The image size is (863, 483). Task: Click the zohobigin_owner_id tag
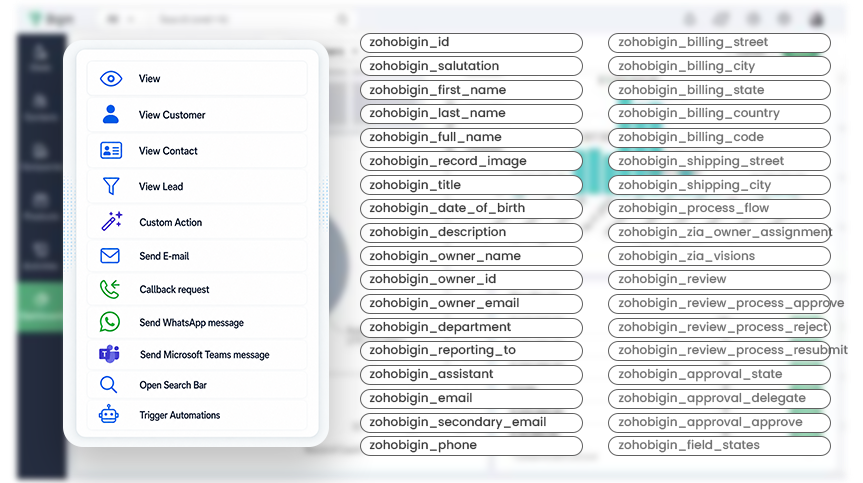tap(471, 279)
